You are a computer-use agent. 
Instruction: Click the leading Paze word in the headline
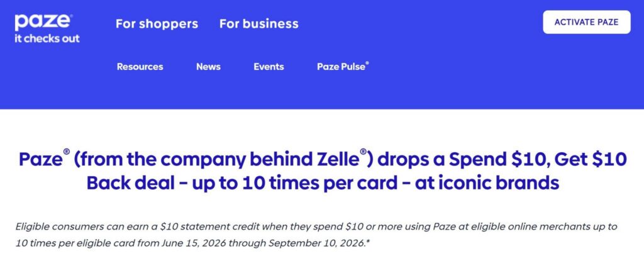tap(40, 160)
